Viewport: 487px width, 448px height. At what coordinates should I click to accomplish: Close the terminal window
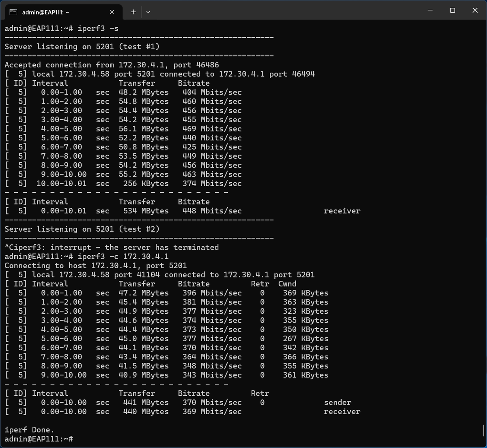coord(475,10)
